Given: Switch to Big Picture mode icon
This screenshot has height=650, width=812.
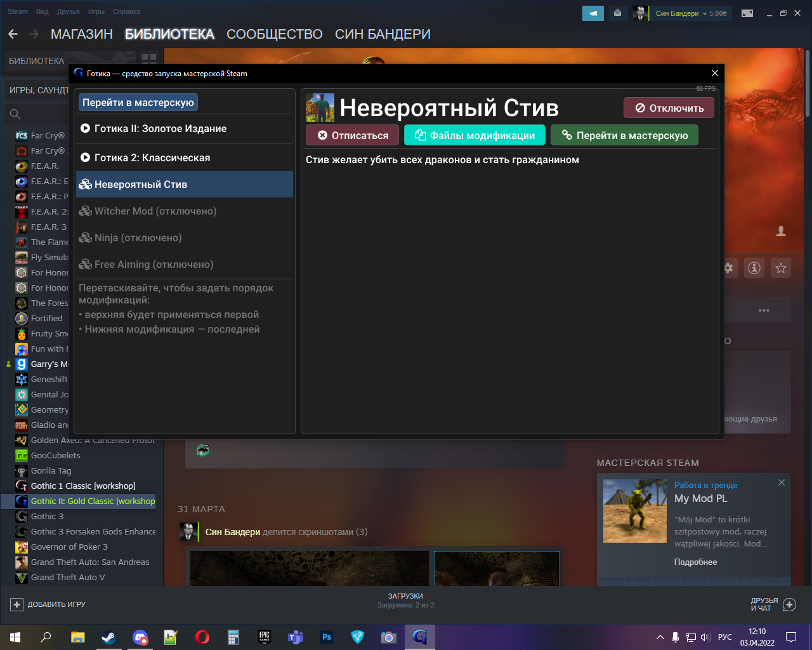Looking at the screenshot, I should coord(747,13).
